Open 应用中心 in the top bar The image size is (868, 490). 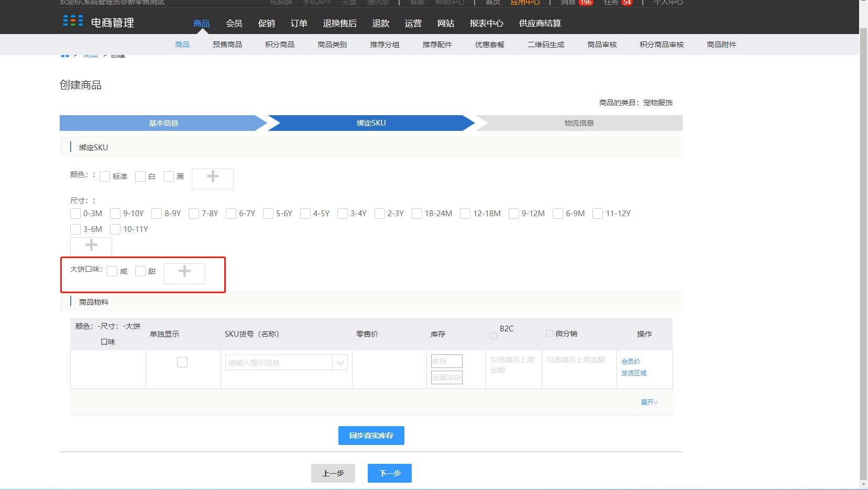pos(525,3)
